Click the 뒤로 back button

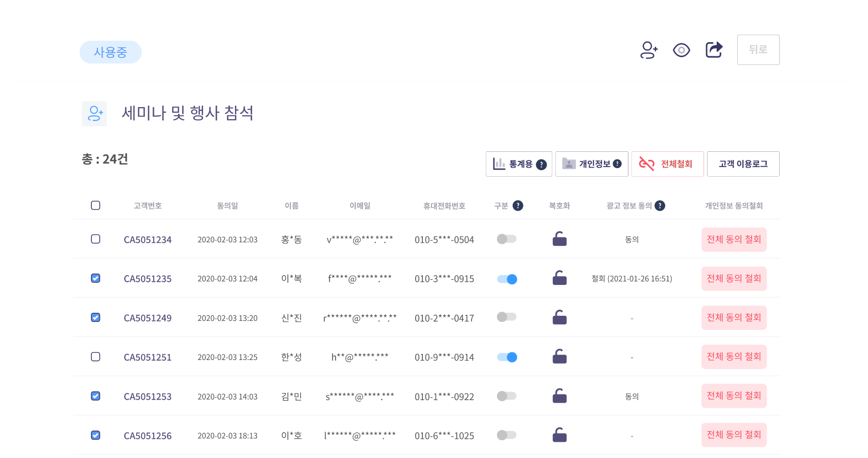coord(758,50)
